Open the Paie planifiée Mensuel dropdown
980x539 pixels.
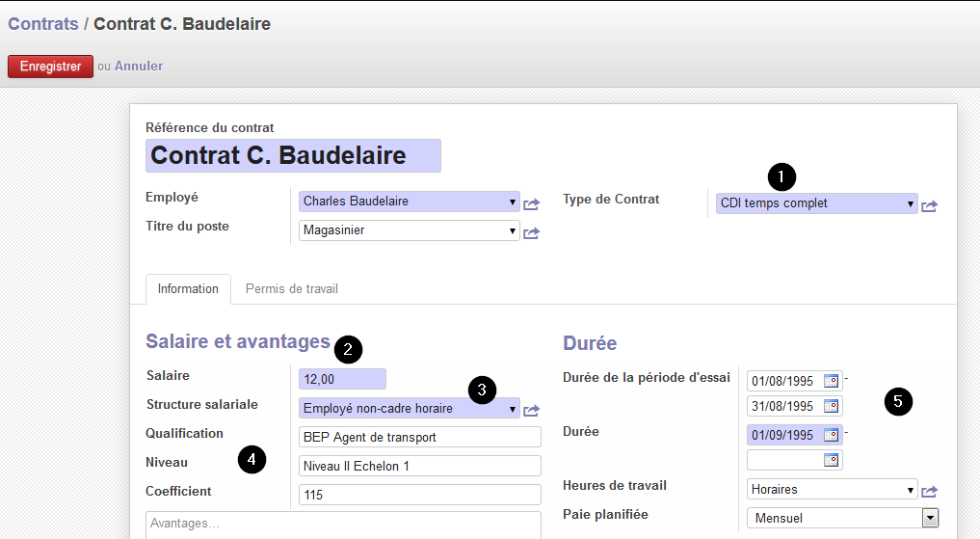[x=842, y=518]
